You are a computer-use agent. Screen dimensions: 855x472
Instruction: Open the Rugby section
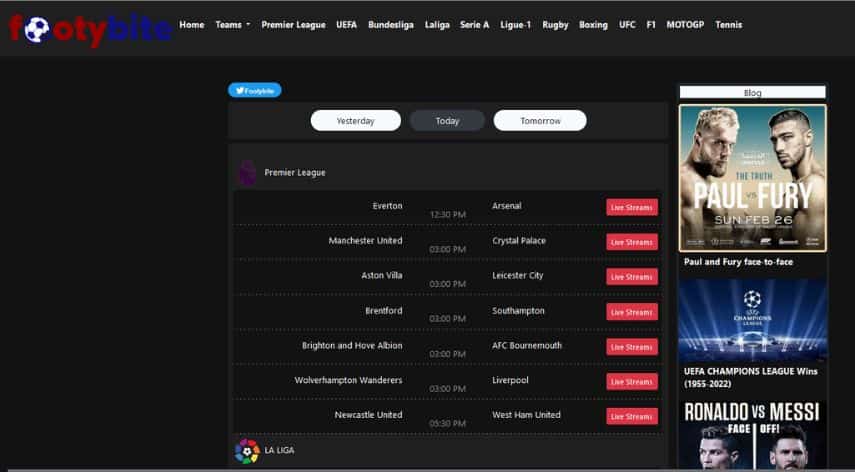[555, 25]
